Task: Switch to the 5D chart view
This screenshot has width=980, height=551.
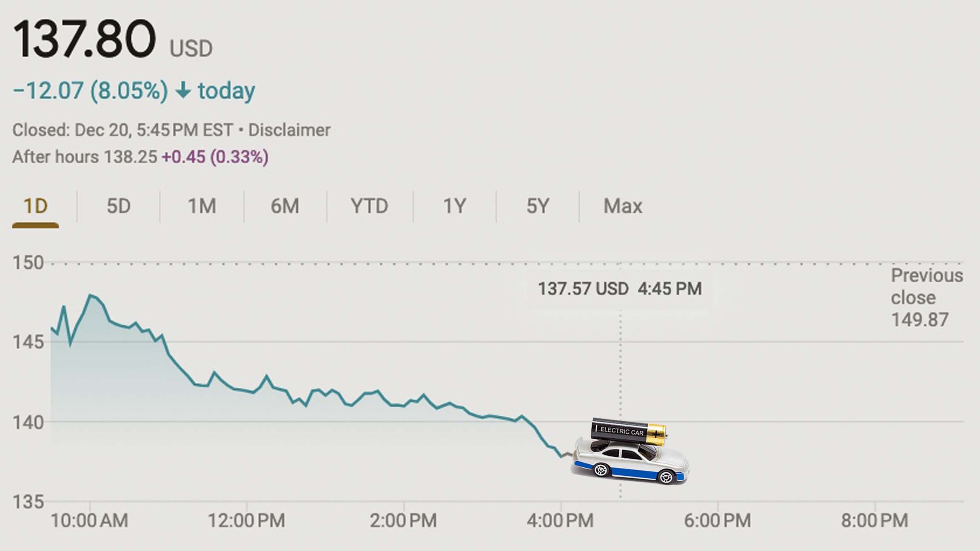Action: [x=118, y=206]
